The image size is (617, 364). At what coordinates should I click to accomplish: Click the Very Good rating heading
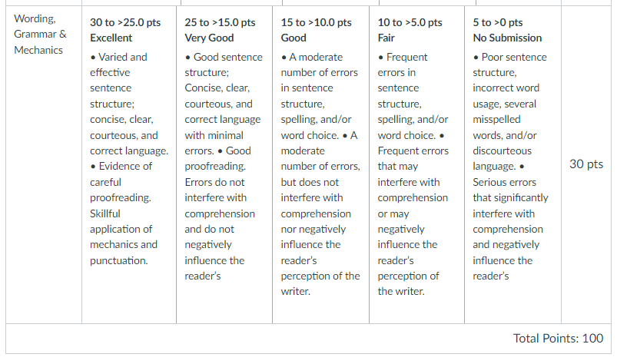[x=209, y=38]
